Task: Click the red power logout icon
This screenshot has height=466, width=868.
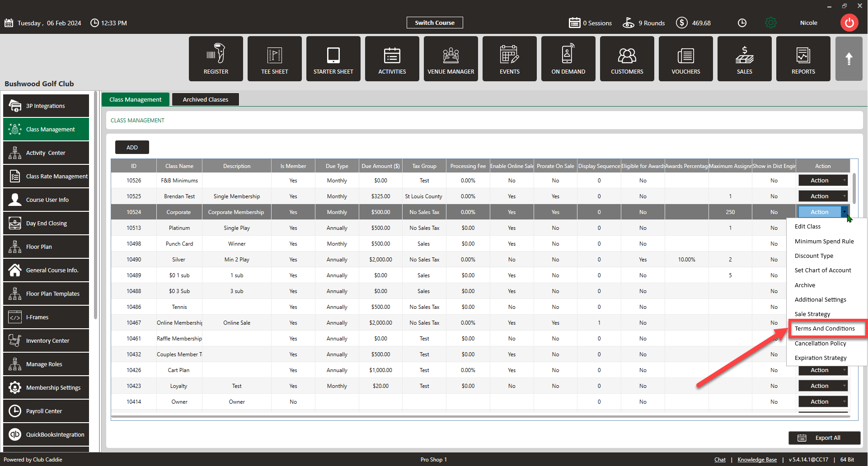Action: coord(849,23)
